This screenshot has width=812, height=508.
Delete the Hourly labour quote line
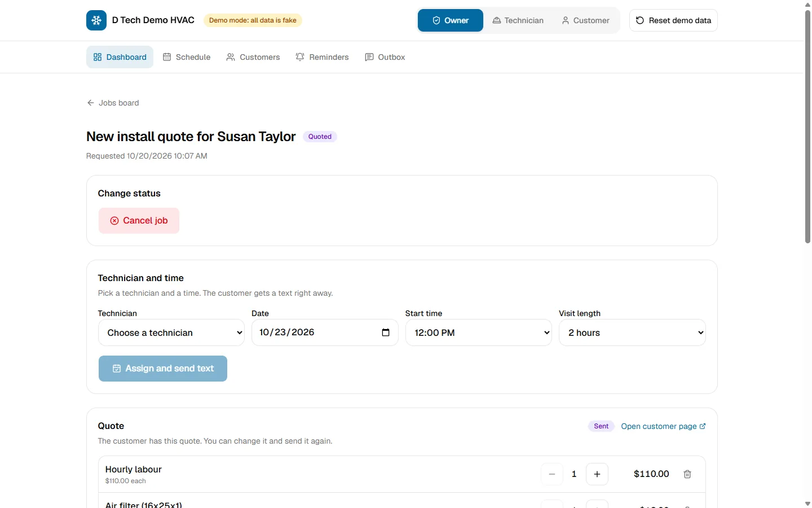tap(687, 474)
